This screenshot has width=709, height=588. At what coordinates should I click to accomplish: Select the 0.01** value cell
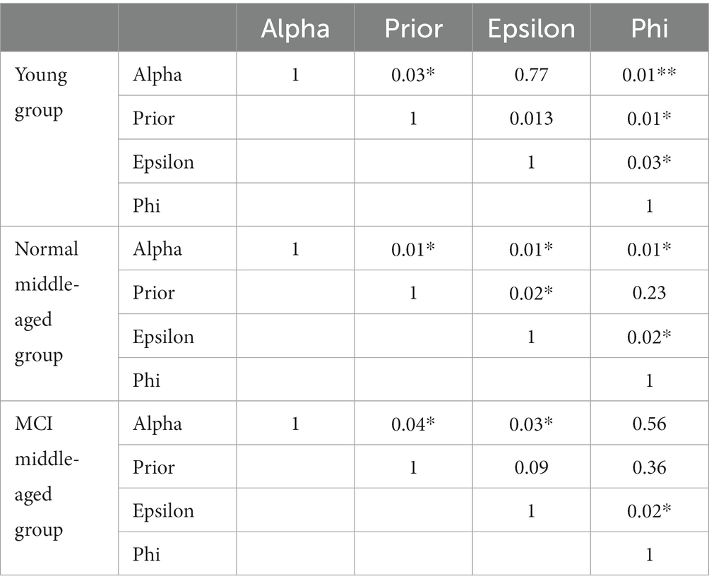(649, 75)
